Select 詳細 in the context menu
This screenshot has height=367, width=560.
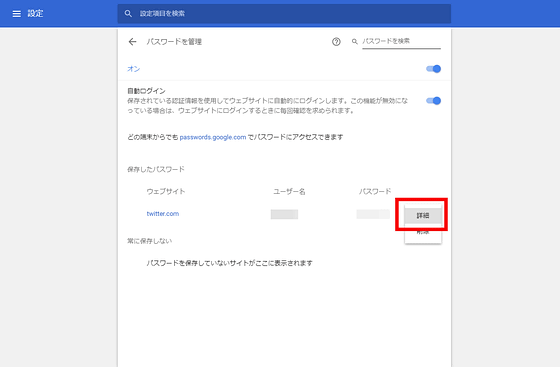pyautogui.click(x=423, y=216)
